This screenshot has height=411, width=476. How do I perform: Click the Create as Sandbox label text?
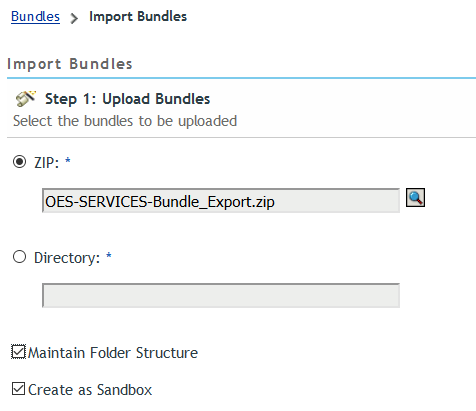tap(90, 390)
